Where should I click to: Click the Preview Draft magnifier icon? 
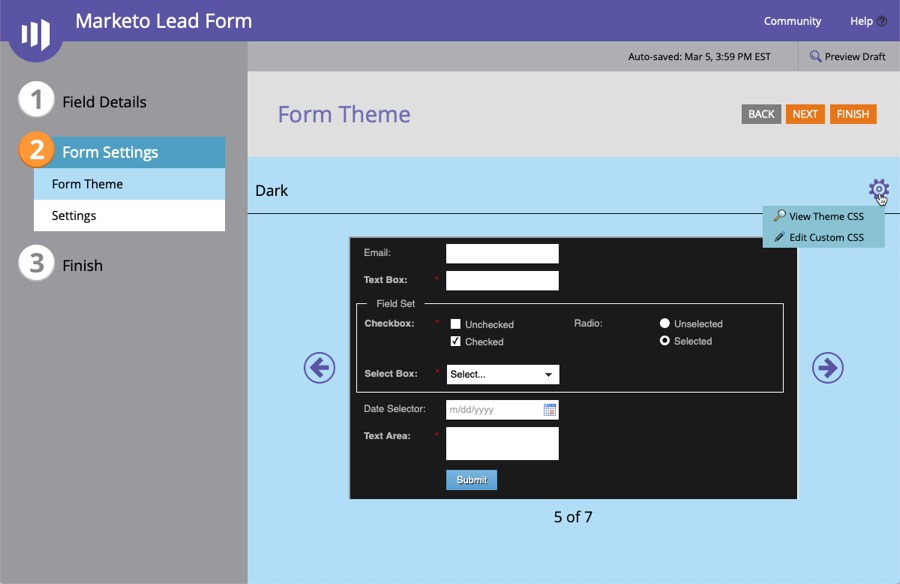pos(816,57)
